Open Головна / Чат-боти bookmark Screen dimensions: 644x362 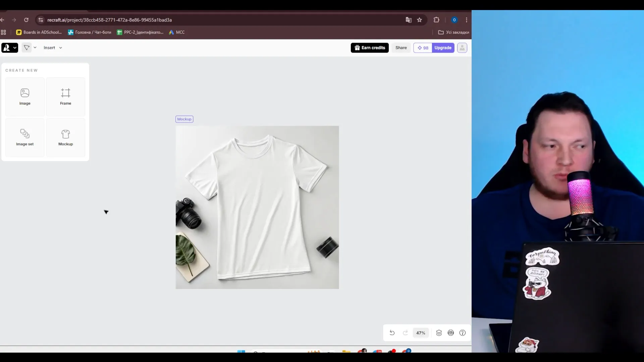[90, 32]
